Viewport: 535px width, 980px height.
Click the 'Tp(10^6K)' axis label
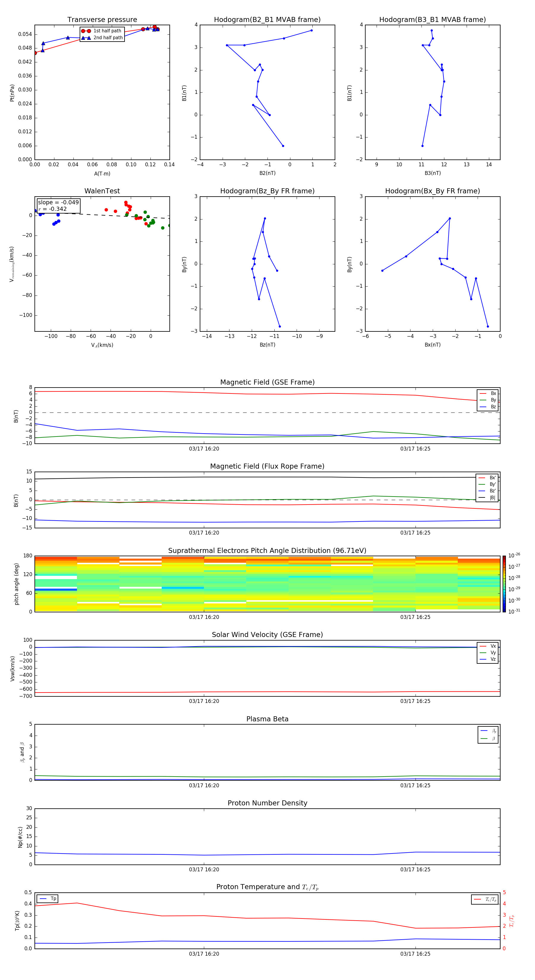17,921
